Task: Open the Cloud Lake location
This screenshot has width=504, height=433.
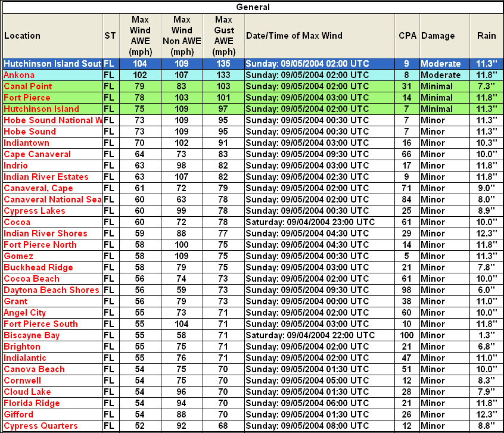Action: click(x=27, y=392)
